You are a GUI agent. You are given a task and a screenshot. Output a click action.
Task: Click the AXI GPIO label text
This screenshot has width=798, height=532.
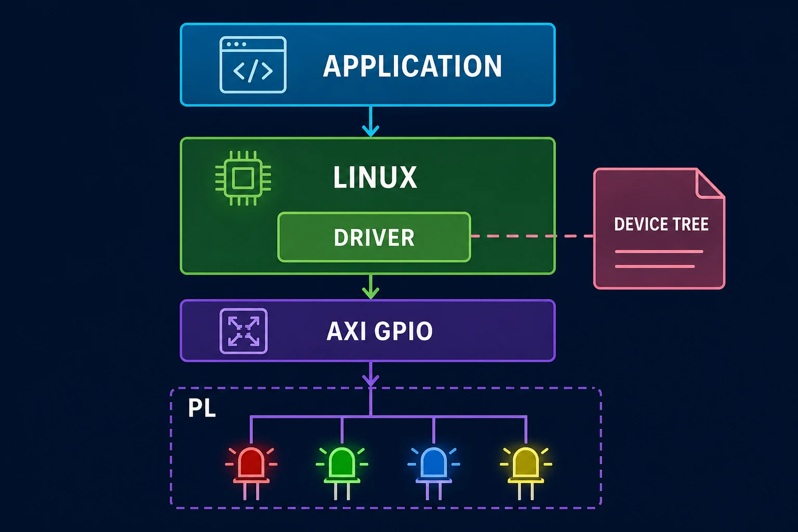(379, 331)
